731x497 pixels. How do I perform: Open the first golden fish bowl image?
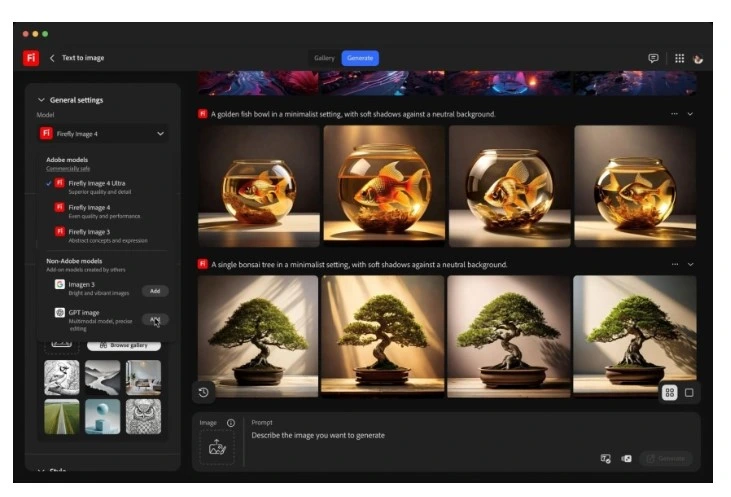coord(259,186)
